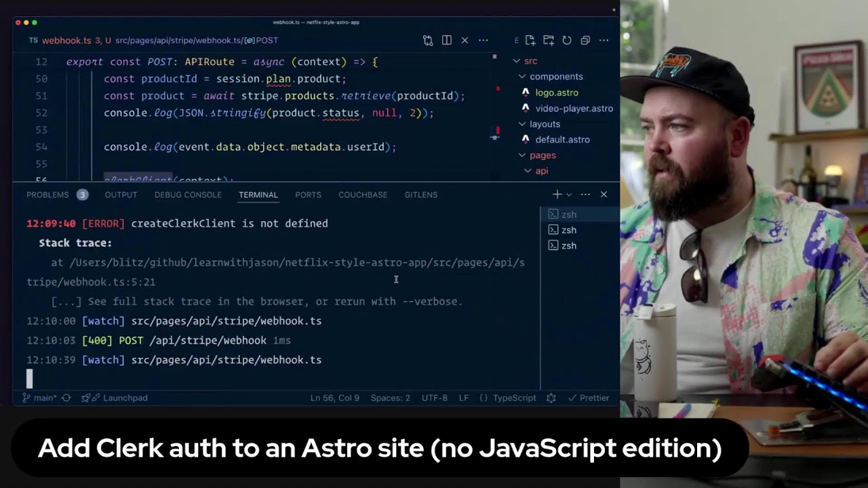The height and width of the screenshot is (488, 868).
Task: Change file encoding UTF-8
Action: click(435, 398)
